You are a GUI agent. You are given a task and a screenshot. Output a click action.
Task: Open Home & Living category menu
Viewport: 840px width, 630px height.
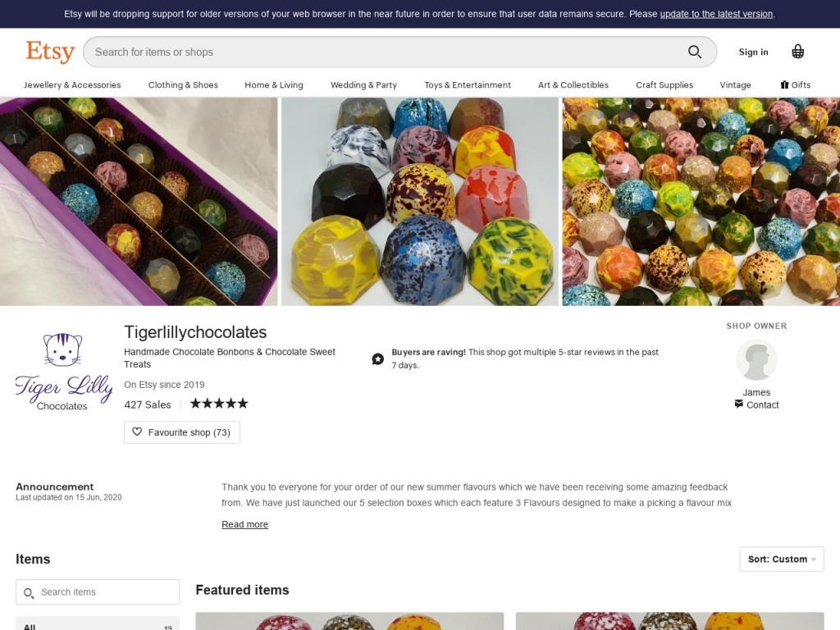pyautogui.click(x=273, y=84)
